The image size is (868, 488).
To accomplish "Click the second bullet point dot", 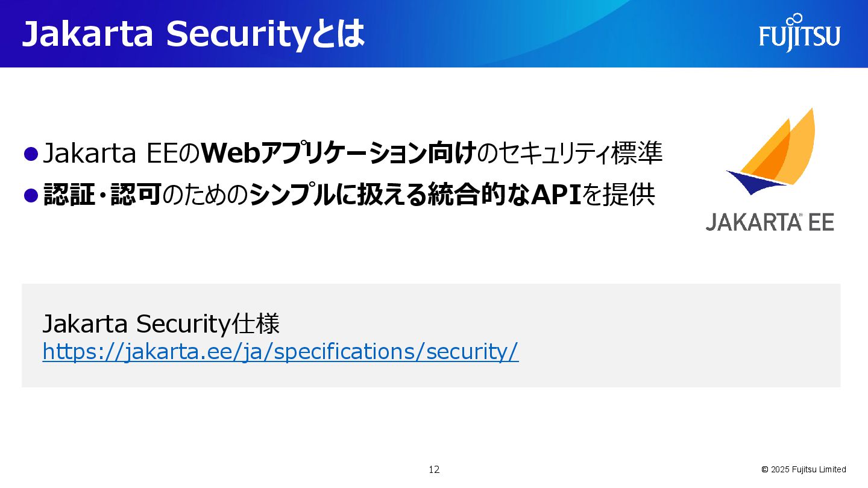I will coord(31,195).
